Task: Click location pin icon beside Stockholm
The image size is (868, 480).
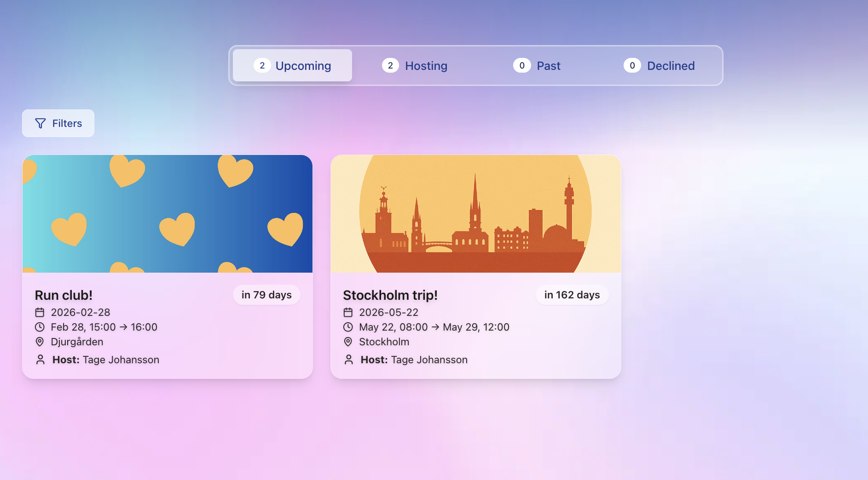Action: pyautogui.click(x=348, y=342)
